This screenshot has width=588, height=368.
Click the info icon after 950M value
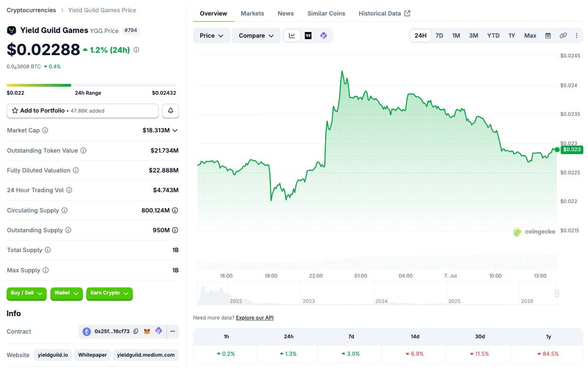coord(175,230)
